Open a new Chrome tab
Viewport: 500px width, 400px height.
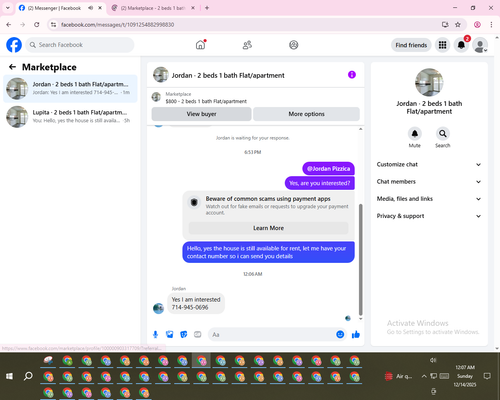click(x=207, y=8)
